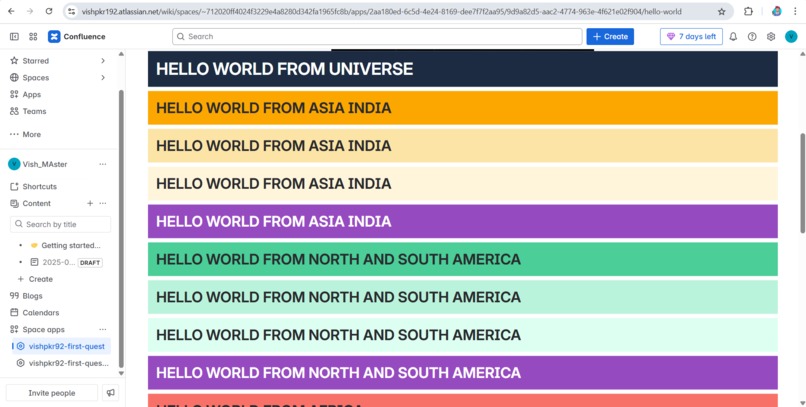View site information icon in address bar
This screenshot has height=407, width=806.
tap(72, 11)
